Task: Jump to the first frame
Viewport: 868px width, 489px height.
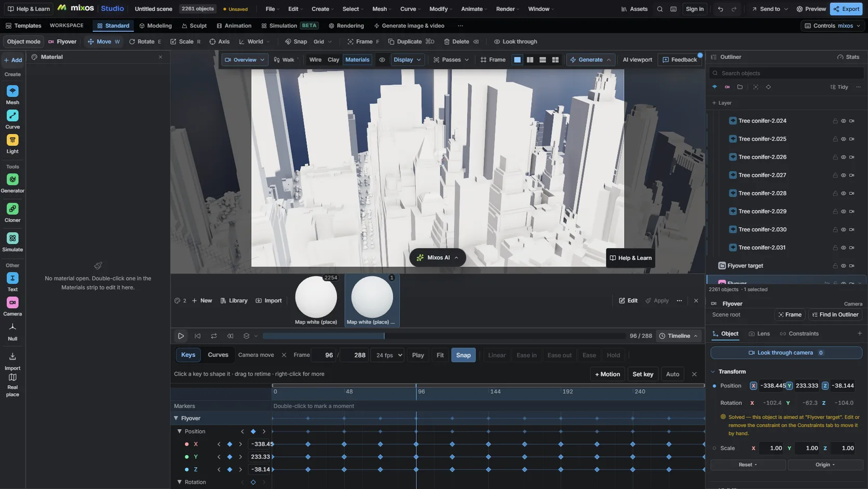Action: [197, 336]
